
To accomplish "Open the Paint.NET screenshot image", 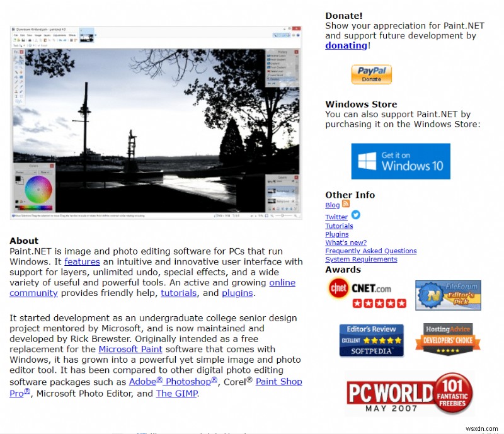I will [156, 122].
